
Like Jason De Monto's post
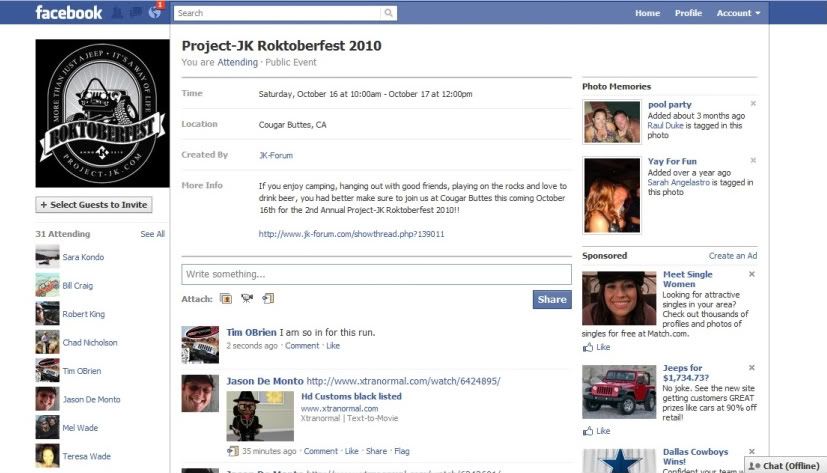pos(351,451)
